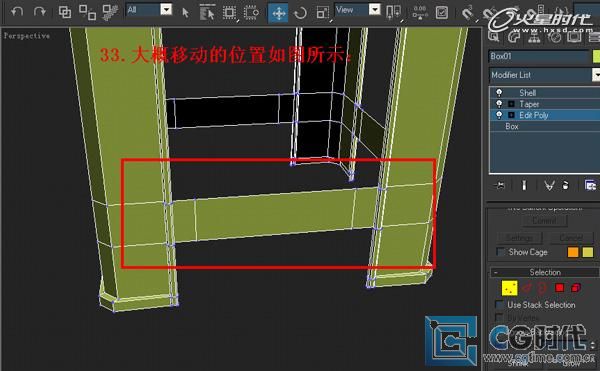
Task: Select the Edit Poly modifier
Action: click(x=533, y=115)
